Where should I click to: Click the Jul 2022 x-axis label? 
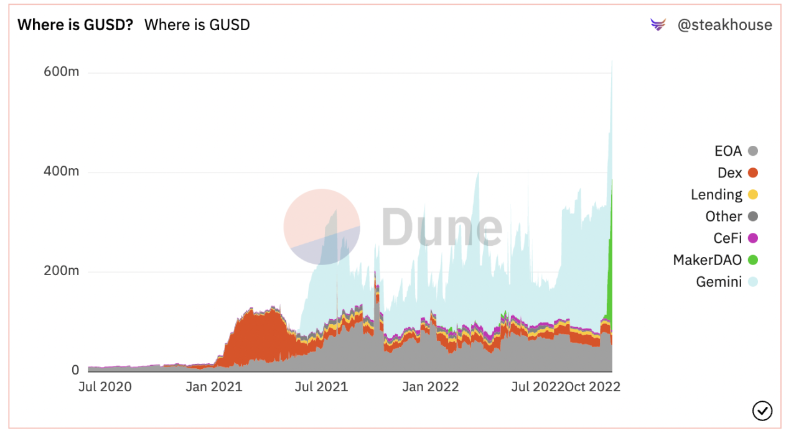[538, 387]
